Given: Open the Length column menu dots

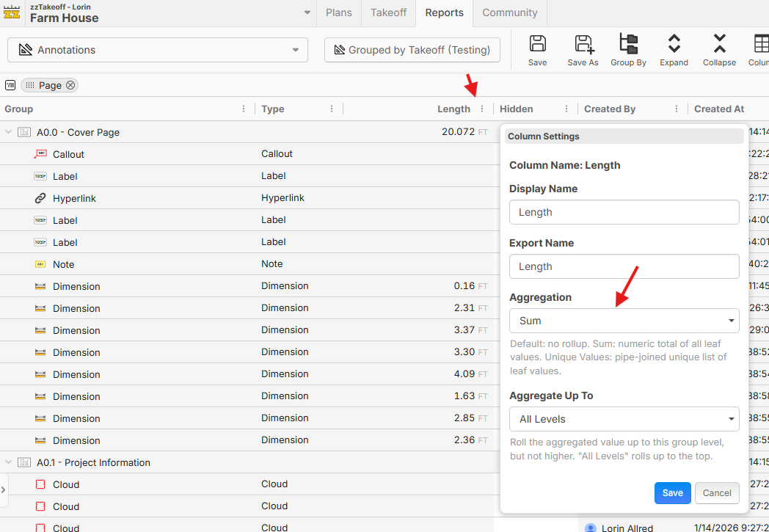Looking at the screenshot, I should (x=482, y=109).
